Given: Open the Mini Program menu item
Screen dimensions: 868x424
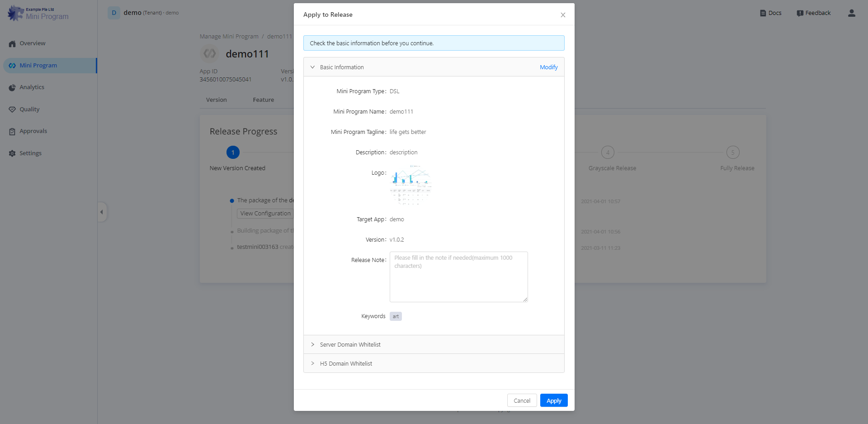Looking at the screenshot, I should (38, 66).
